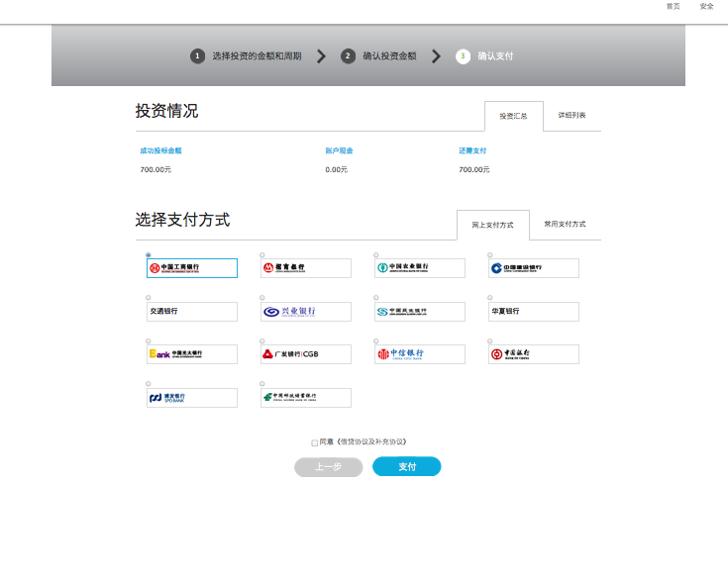Choose radio button above 中国银行 logo
728x578 pixels.
coord(491,340)
